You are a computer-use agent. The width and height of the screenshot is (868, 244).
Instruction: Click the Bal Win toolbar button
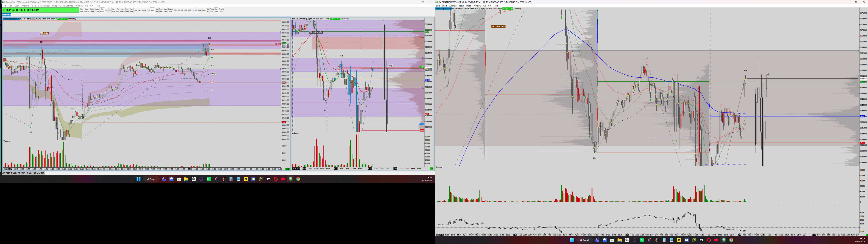(x=207, y=11)
